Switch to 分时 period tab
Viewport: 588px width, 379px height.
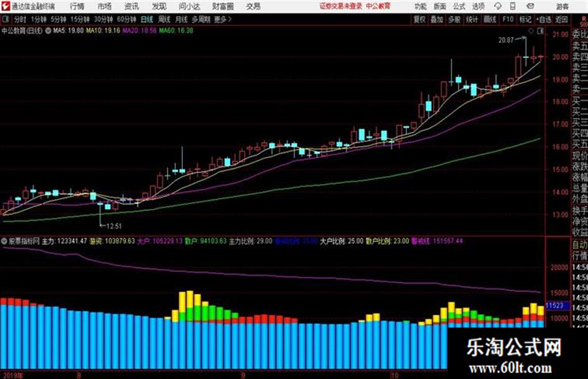tap(20, 19)
